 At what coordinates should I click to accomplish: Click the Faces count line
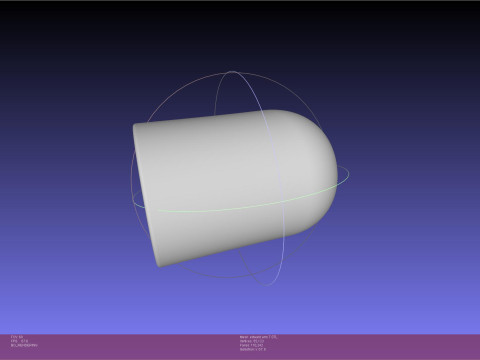coord(251,345)
